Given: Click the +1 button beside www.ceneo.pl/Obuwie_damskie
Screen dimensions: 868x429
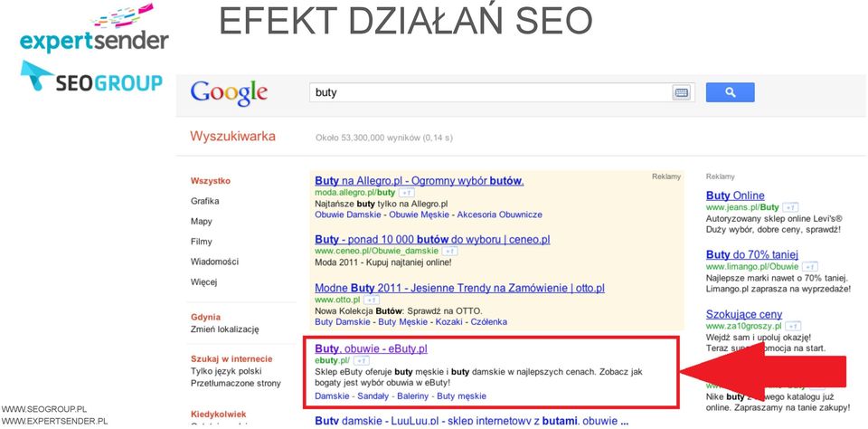Looking at the screenshot, I should [450, 252].
